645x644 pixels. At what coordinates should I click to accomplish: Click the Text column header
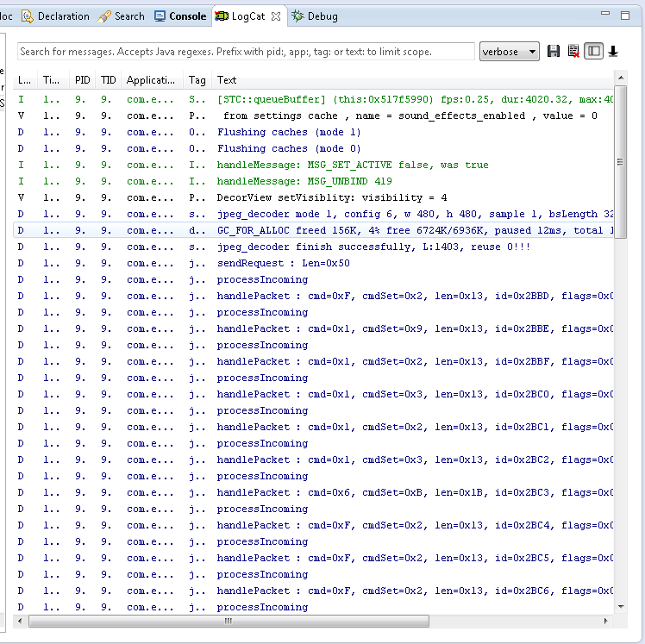(412, 80)
